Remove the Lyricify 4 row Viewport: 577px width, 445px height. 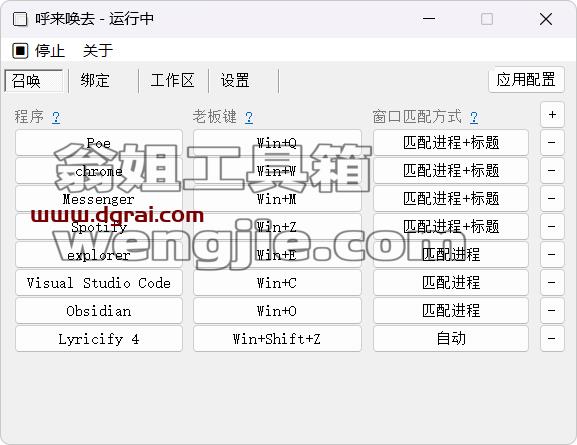click(x=552, y=339)
